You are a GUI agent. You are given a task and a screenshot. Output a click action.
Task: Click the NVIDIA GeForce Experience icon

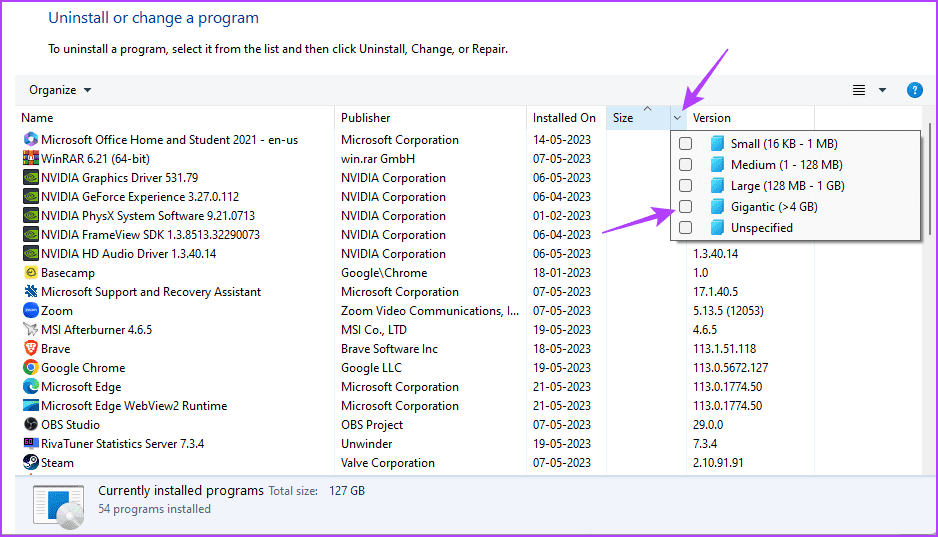click(31, 197)
